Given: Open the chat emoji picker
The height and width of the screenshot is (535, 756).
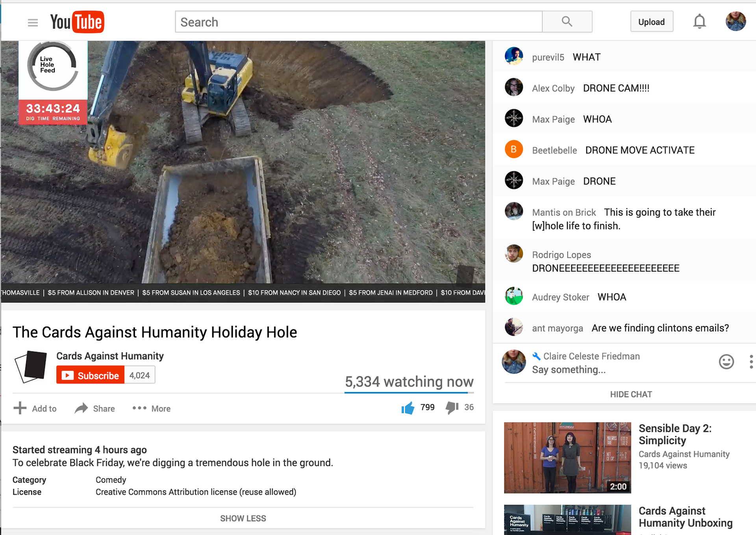Looking at the screenshot, I should click(x=726, y=362).
